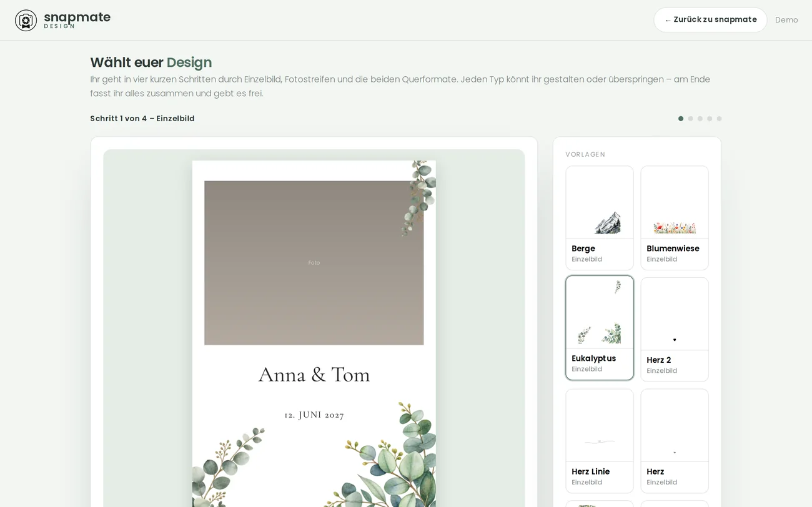
Task: Click the Wählt euer Design heading
Action: pyautogui.click(x=151, y=62)
